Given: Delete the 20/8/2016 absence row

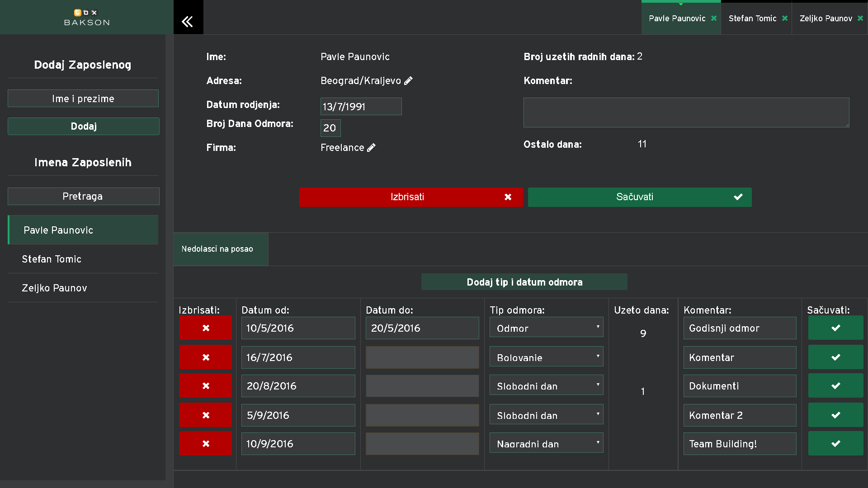Looking at the screenshot, I should [206, 386].
